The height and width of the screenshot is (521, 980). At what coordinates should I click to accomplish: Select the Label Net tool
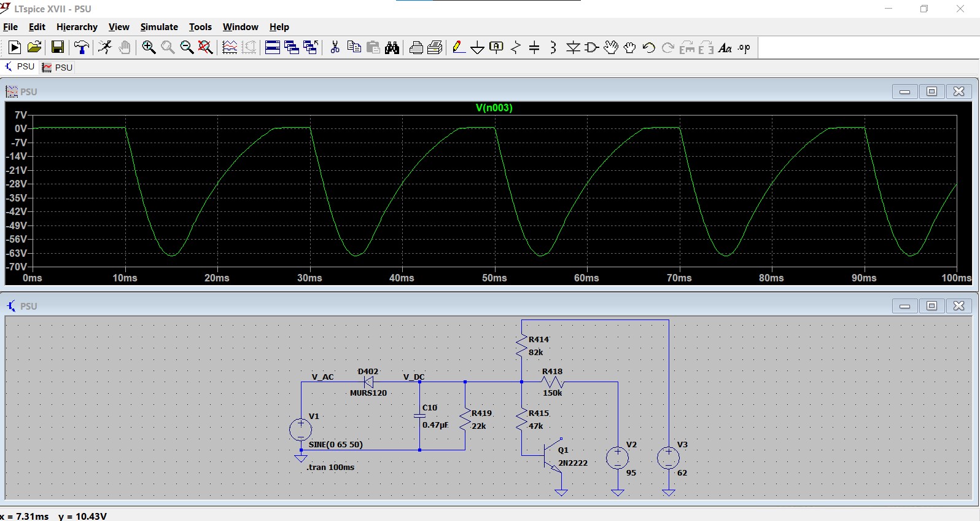pos(496,47)
